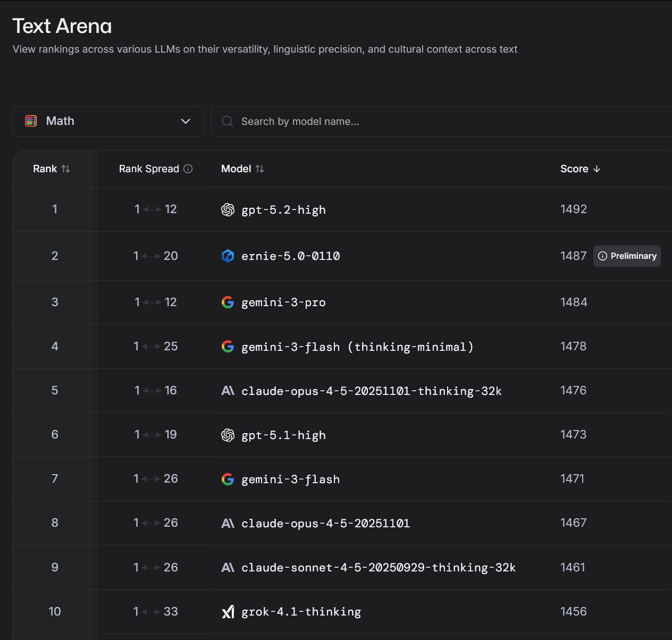Toggle the Score column sort direction
Screen dimensions: 672x640
click(580, 169)
